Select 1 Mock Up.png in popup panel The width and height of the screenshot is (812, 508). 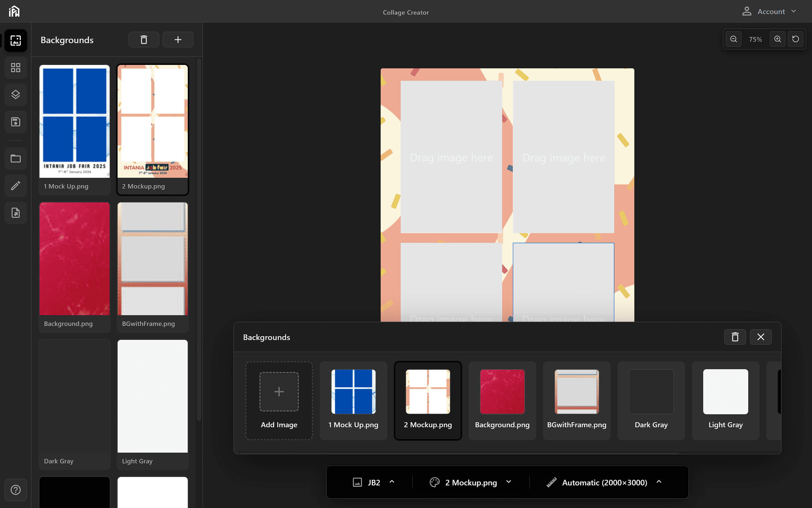pyautogui.click(x=353, y=400)
